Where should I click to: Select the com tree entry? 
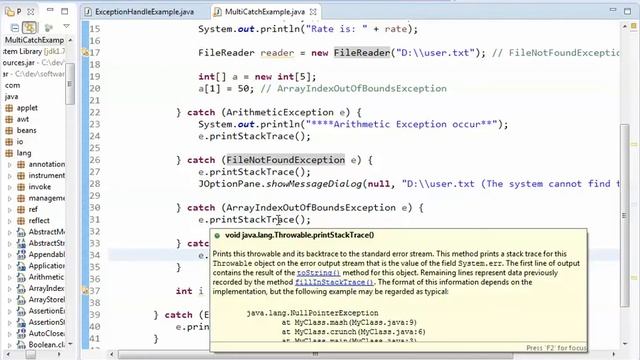click(x=12, y=86)
